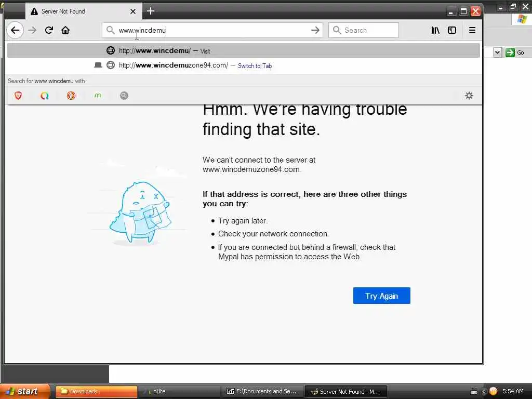532x399 pixels.
Task: Click the Try Again button
Action: (x=382, y=296)
